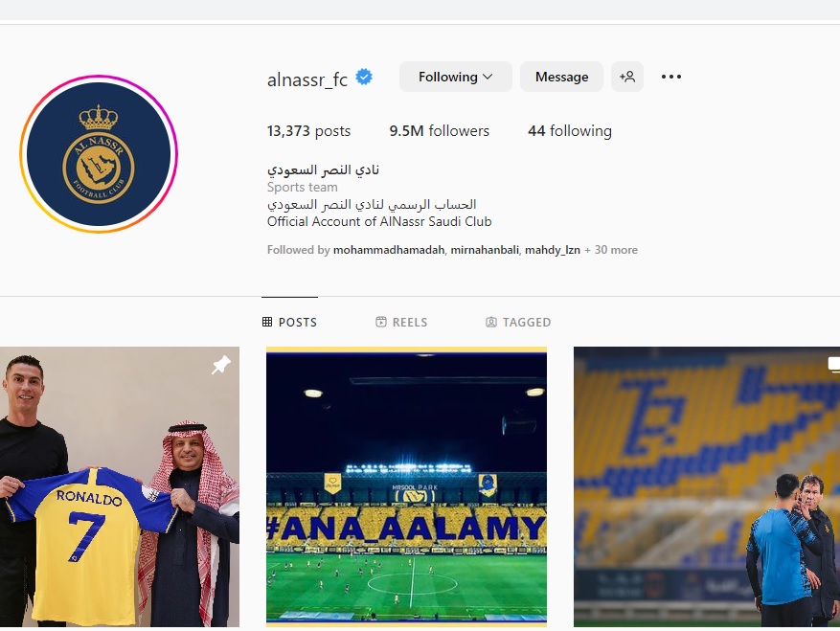Open the 44 following list
This screenshot has height=631, width=840.
[x=570, y=130]
